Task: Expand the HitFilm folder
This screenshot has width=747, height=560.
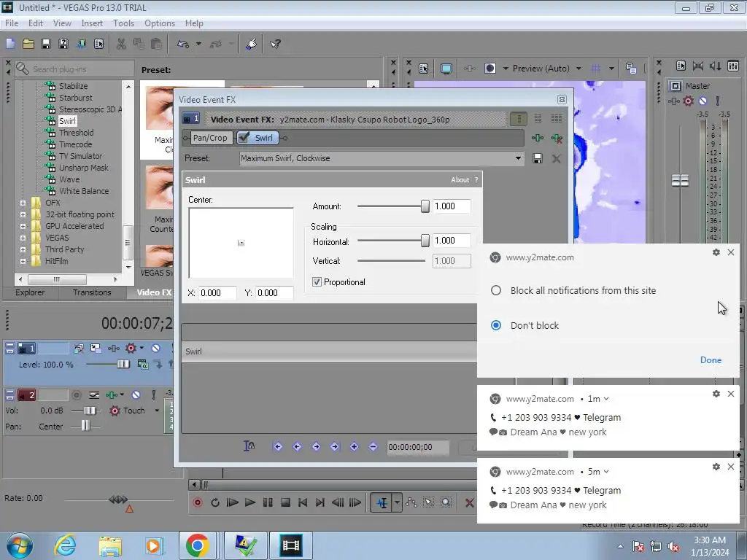Action: click(x=23, y=261)
